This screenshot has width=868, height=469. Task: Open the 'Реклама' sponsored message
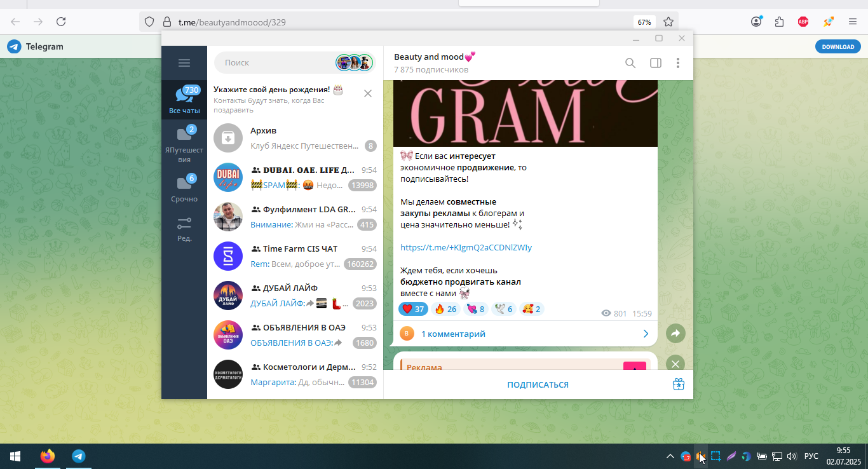coord(526,364)
